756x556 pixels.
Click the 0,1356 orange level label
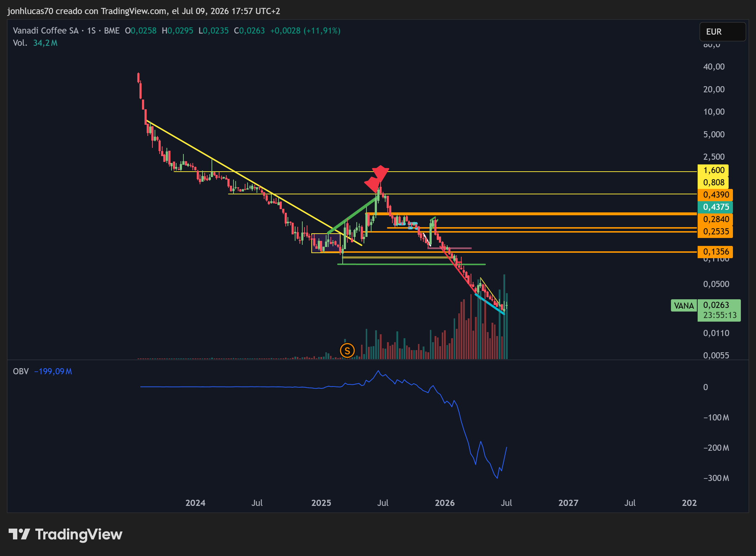715,252
